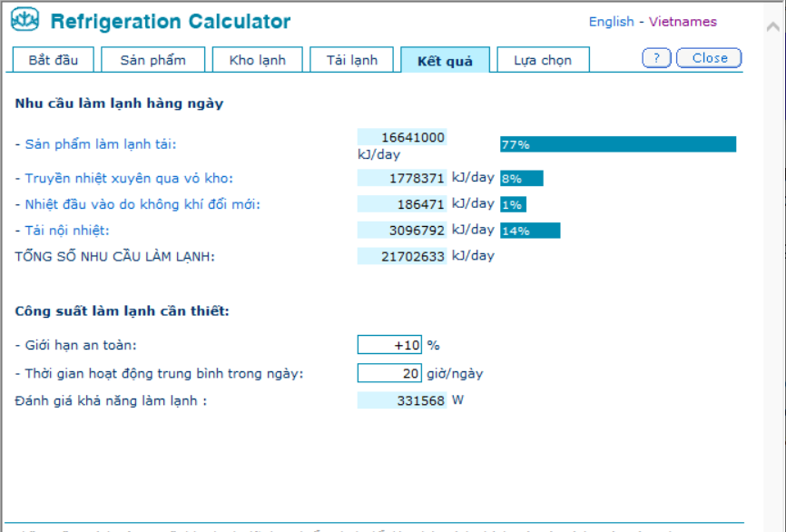
Task: Click the 1% air renewal bar
Action: 513,204
